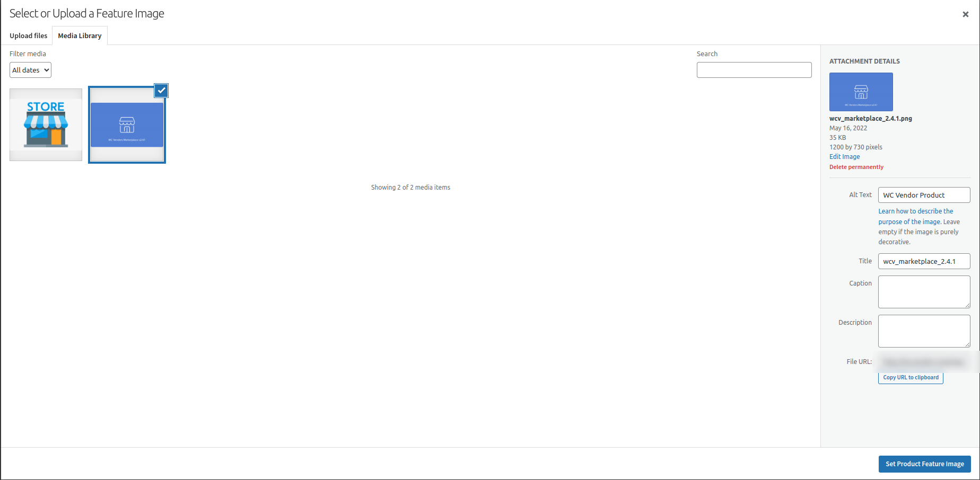This screenshot has width=980, height=480.
Task: Open the All dates filter dropdown
Action: tap(30, 70)
